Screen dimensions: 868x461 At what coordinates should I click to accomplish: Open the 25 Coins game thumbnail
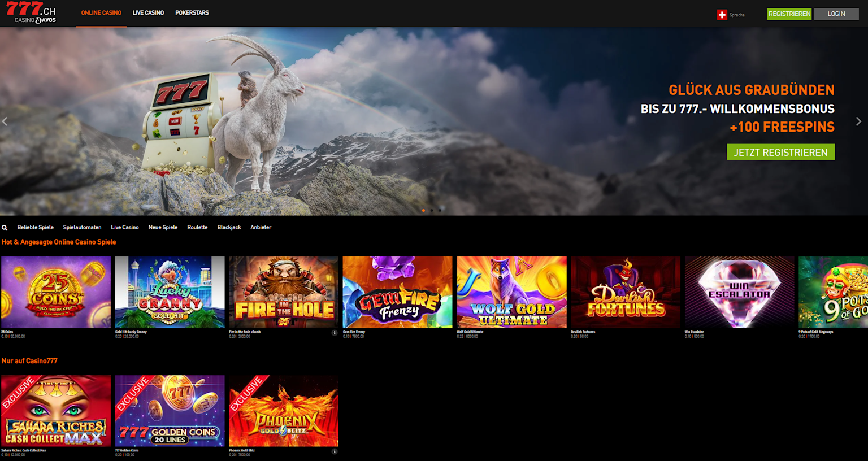click(56, 292)
